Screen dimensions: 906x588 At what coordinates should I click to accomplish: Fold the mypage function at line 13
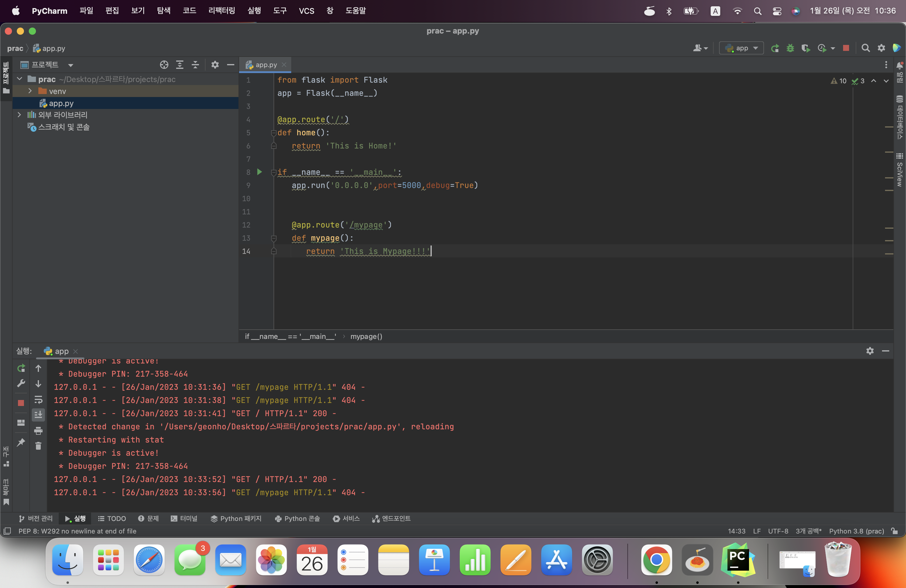pyautogui.click(x=273, y=238)
